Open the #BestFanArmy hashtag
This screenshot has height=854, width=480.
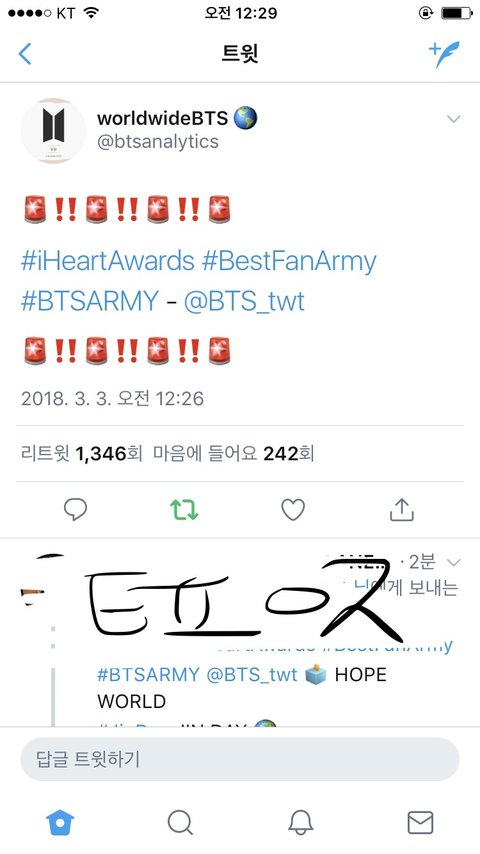tap(289, 261)
